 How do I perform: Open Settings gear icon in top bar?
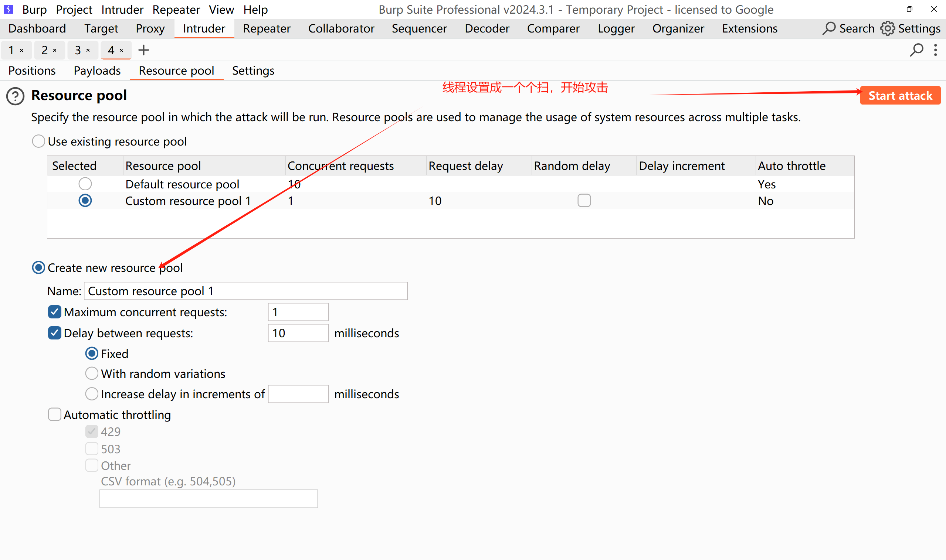click(888, 28)
